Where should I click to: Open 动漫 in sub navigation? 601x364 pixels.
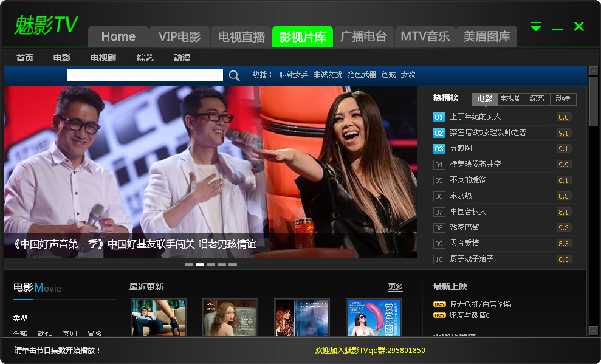(182, 58)
